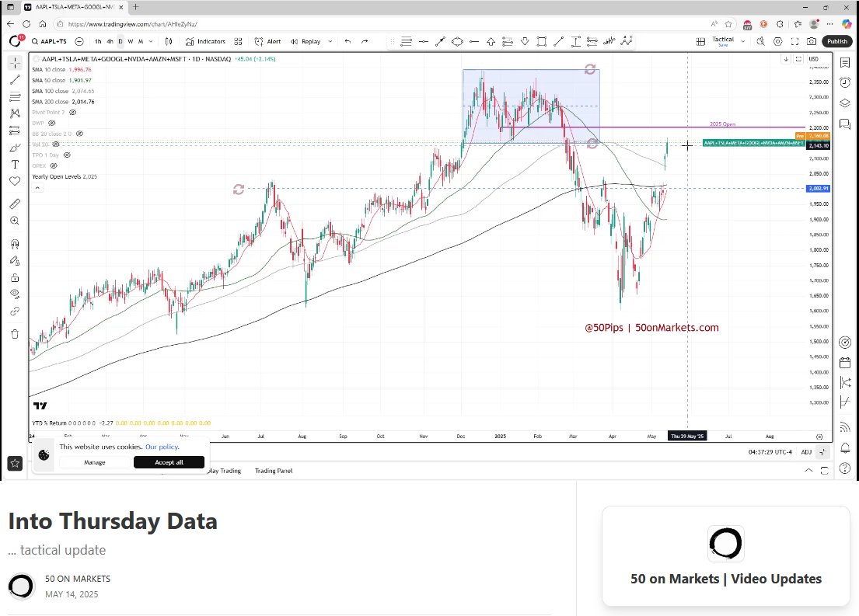Open the cookie 'Our policy' link
Viewport: 859px width, 616px height.
[162, 447]
